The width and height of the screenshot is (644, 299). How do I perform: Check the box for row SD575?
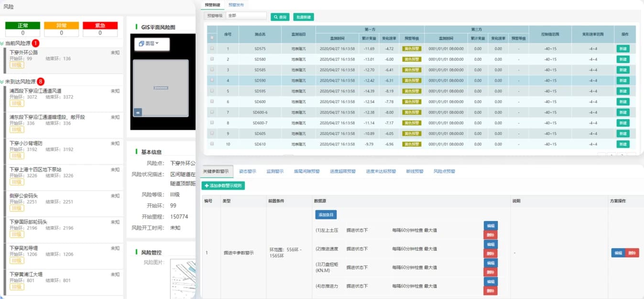coord(212,48)
